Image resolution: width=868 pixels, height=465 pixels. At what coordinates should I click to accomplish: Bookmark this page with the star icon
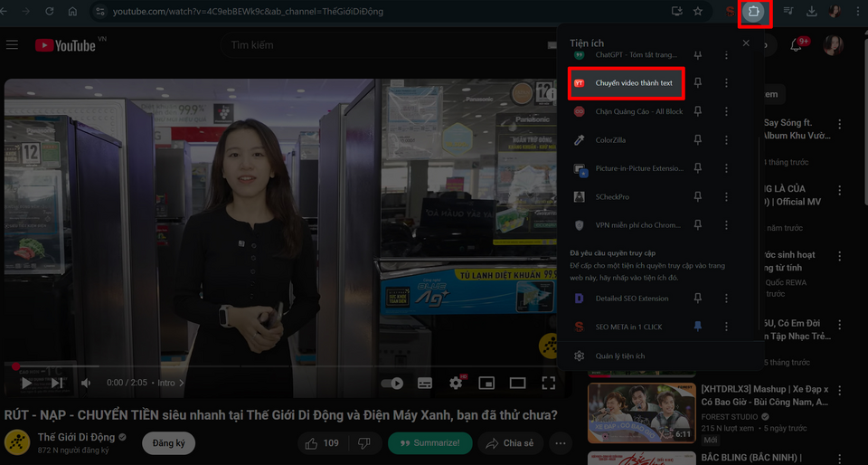click(x=698, y=11)
